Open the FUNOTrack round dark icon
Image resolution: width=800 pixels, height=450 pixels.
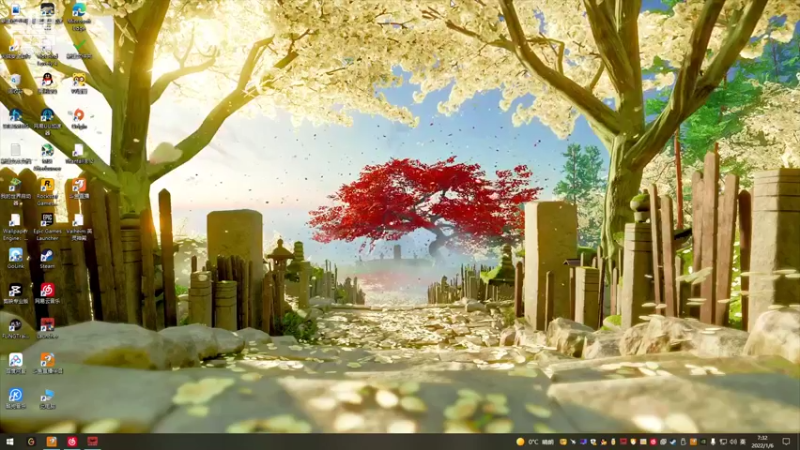click(x=15, y=328)
